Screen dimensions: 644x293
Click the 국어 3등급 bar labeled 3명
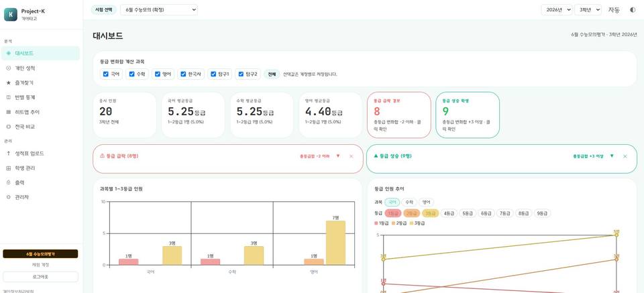point(172,255)
